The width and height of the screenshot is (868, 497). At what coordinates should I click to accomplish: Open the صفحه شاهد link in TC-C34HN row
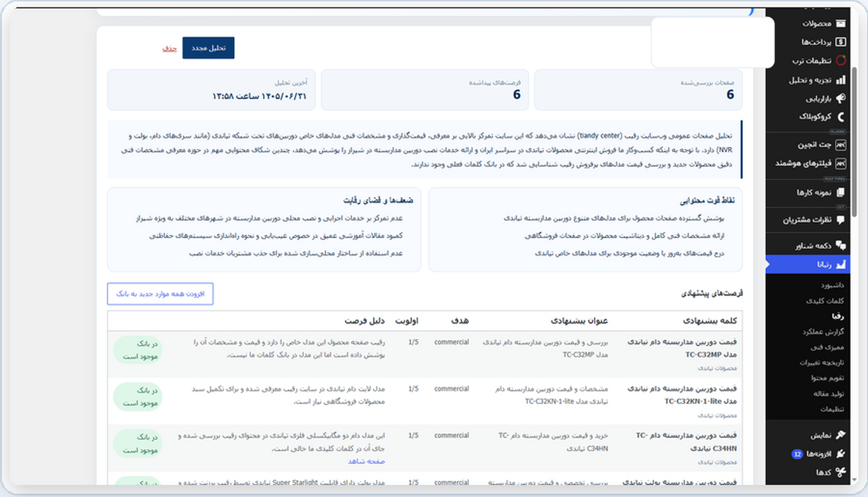pos(366,461)
